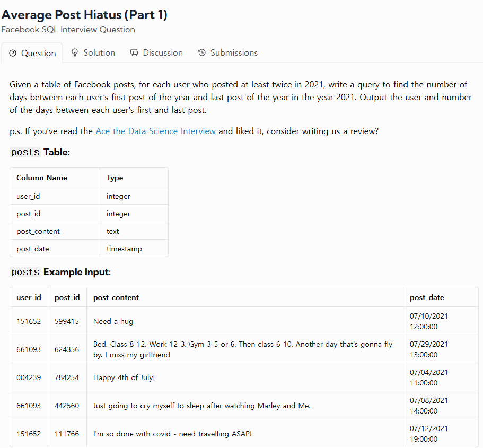
Task: Click the post_content header in example input
Action: point(245,297)
